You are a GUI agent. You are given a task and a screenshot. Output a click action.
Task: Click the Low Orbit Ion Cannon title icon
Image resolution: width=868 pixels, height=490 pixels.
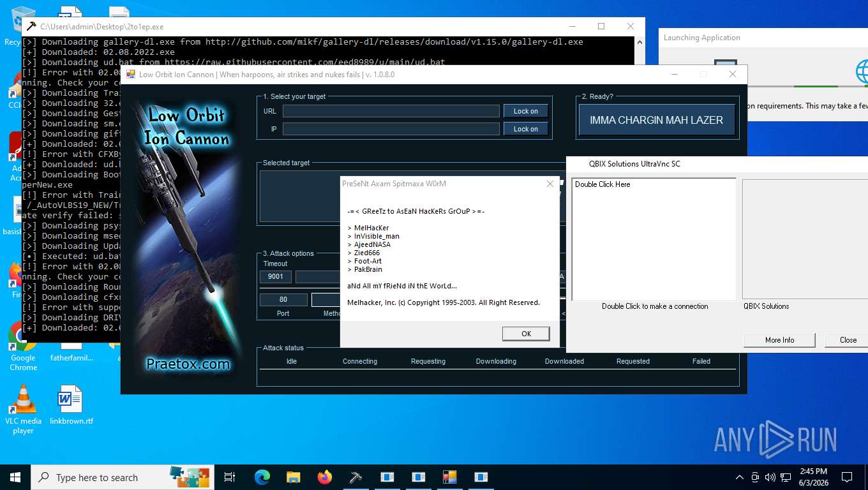click(130, 74)
